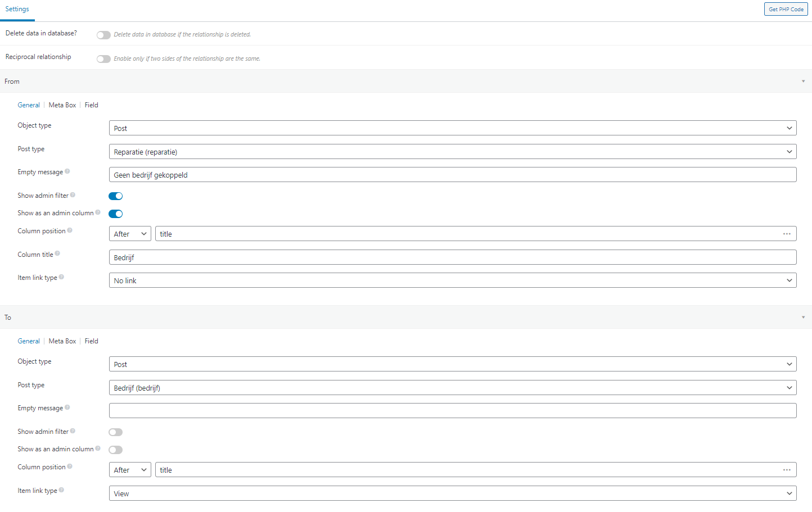
Task: Click Get PHP Code button
Action: click(x=786, y=9)
